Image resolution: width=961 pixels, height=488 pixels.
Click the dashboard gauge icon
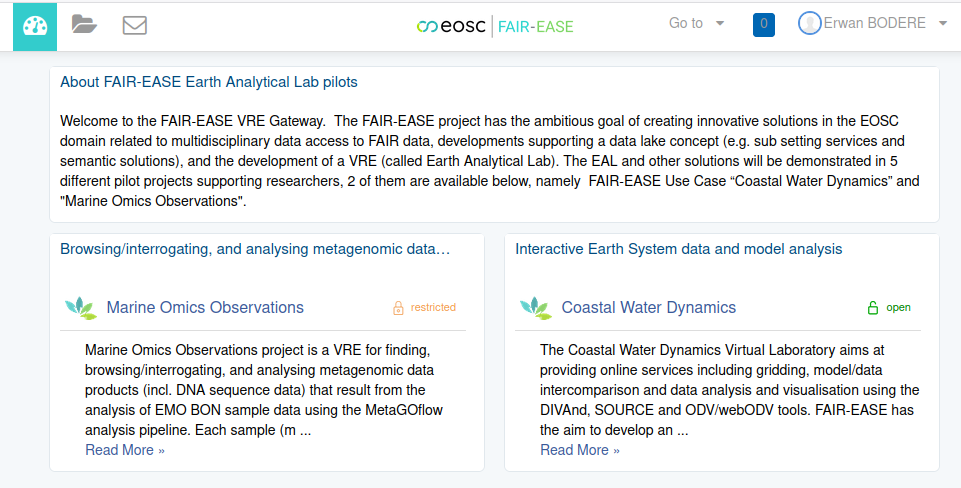coord(35,25)
